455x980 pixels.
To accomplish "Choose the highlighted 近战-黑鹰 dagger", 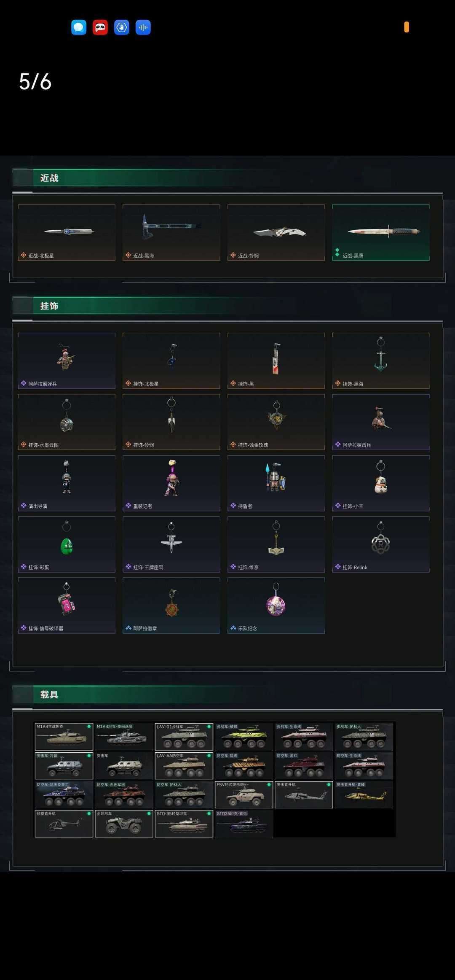I will click(x=381, y=232).
